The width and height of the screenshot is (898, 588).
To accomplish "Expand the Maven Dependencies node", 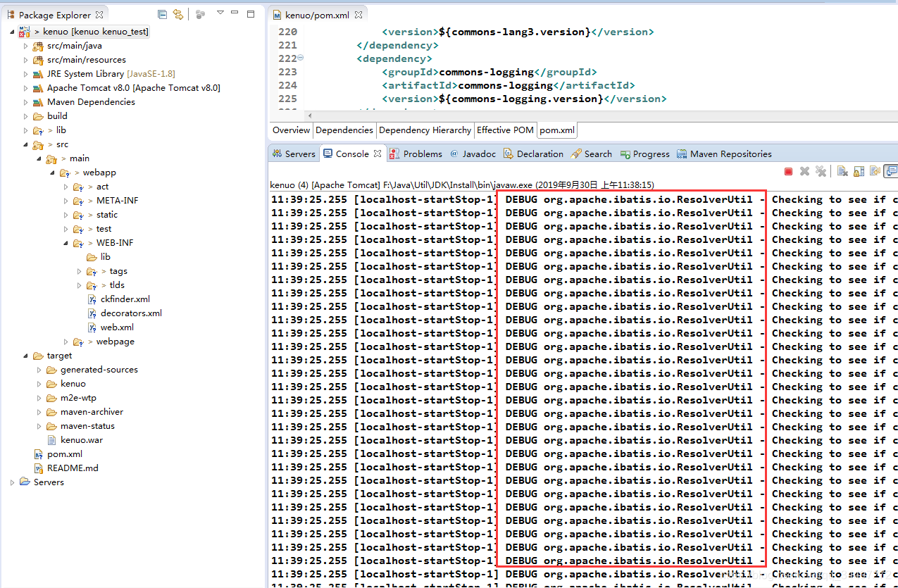I will (25, 102).
